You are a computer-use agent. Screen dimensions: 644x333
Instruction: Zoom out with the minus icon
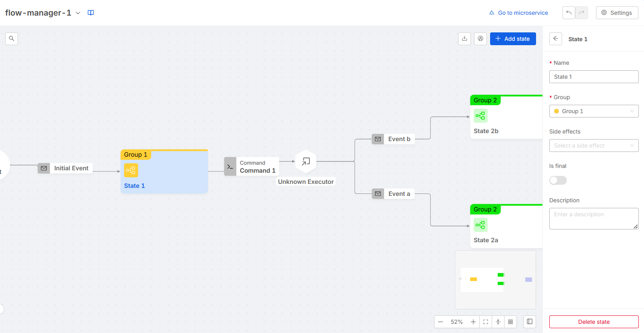(441, 322)
